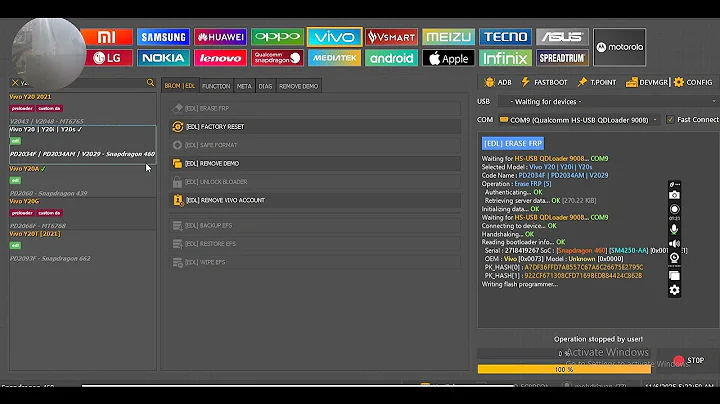Click the [EDL] ERASE FRP button

click(x=315, y=108)
